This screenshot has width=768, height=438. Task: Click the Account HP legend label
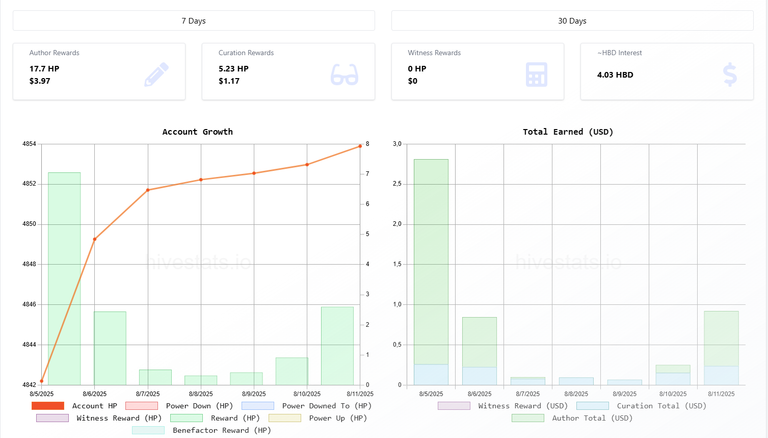point(95,406)
